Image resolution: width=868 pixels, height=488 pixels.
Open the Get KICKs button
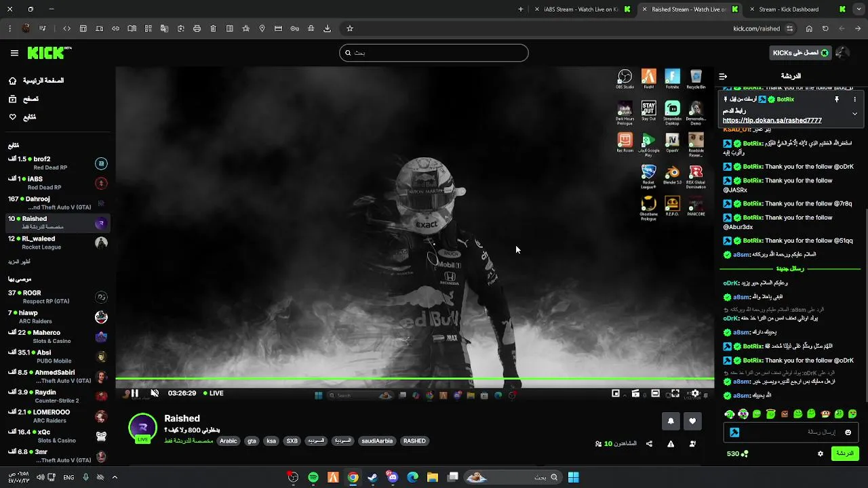pyautogui.click(x=801, y=53)
